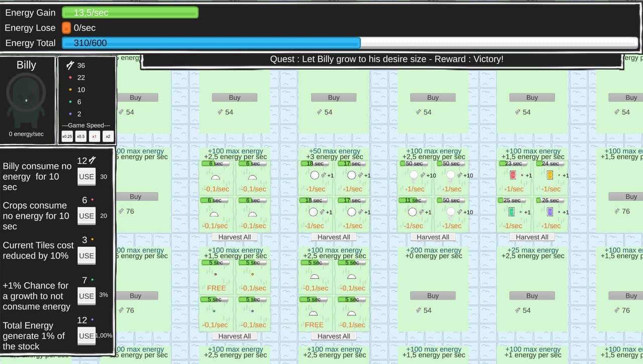Click the 'Energy Gain' label
Screen dimensions: 643x364
click(30, 13)
